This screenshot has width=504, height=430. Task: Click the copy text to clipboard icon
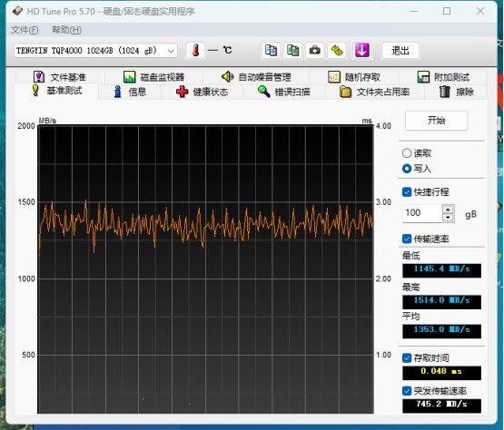(x=271, y=51)
